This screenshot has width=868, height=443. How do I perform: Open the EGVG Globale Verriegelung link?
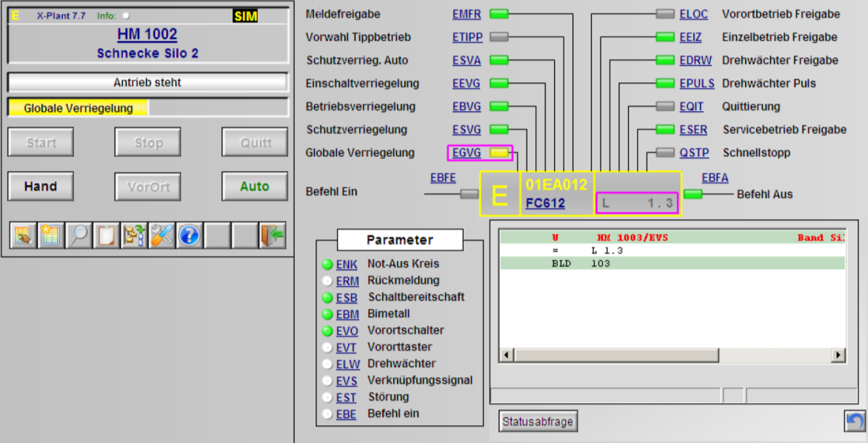point(467,153)
